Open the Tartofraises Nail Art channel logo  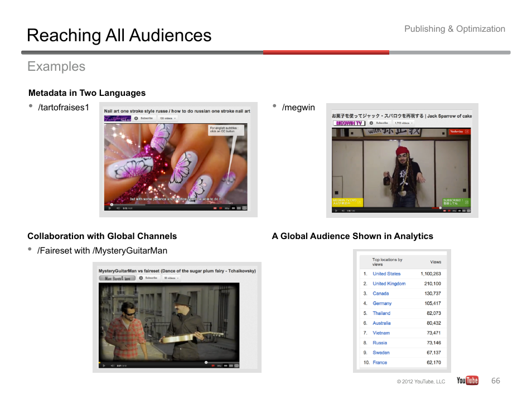[x=118, y=118]
